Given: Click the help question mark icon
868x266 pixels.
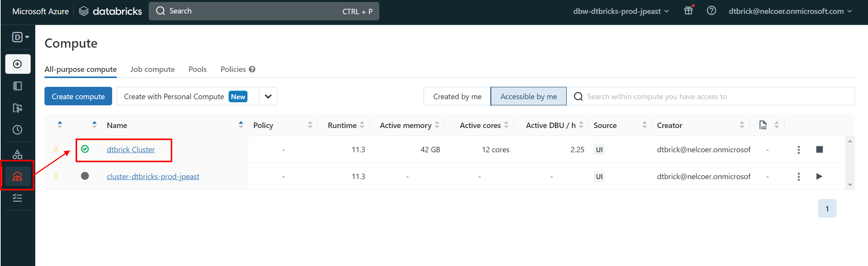Looking at the screenshot, I should pyautogui.click(x=711, y=11).
